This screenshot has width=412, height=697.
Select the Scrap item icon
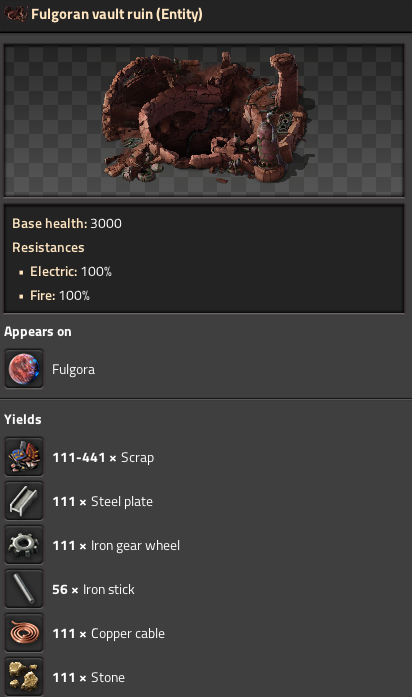click(x=24, y=457)
